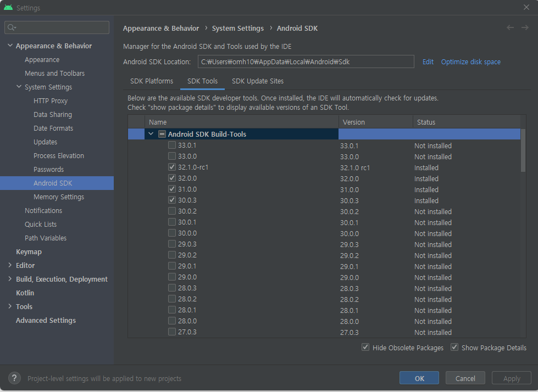Click the 32.1.0 rc1 version cell
The image size is (538, 392).
[355, 167]
